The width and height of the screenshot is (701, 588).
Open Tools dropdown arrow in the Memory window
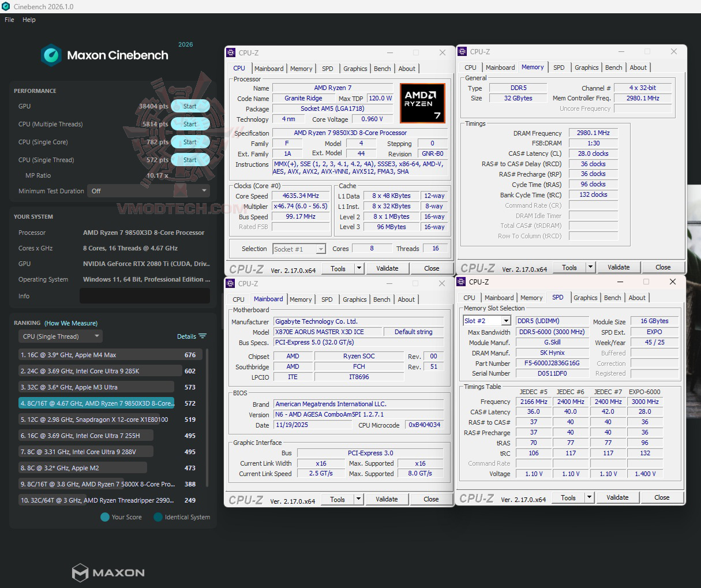tap(590, 267)
